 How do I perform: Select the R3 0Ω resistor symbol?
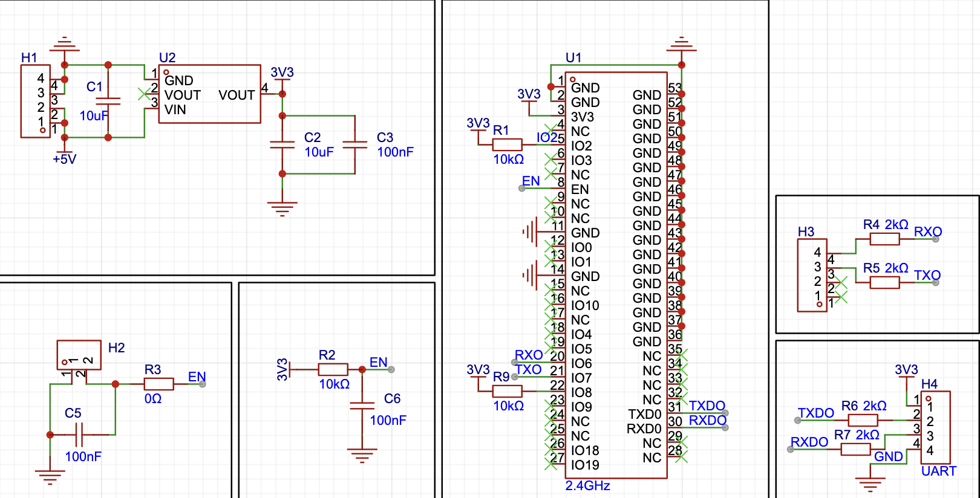(158, 384)
